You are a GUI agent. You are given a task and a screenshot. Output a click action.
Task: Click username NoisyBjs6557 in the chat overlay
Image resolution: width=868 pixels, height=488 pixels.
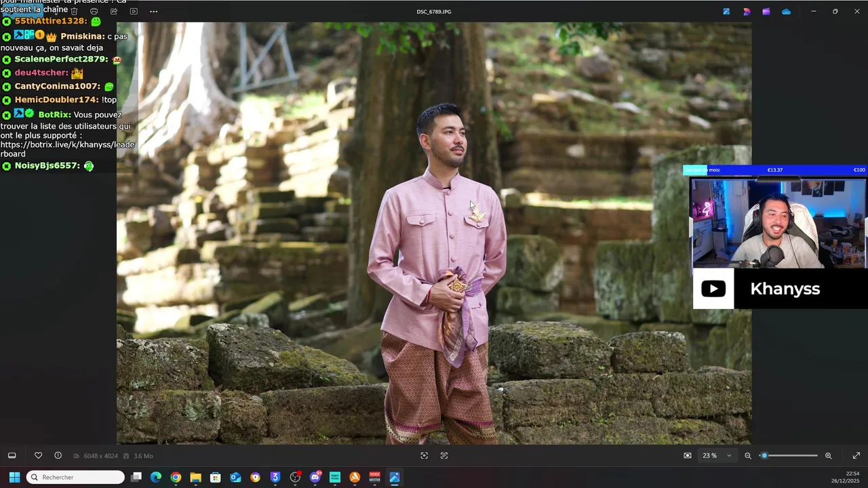click(x=47, y=165)
